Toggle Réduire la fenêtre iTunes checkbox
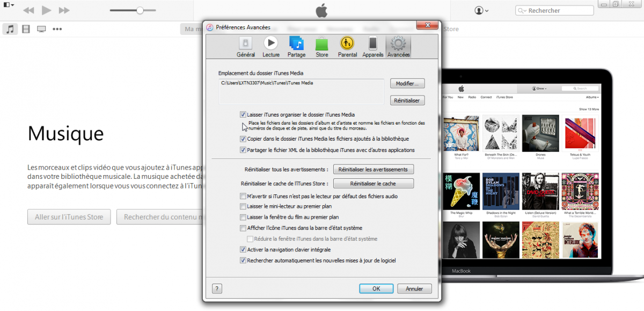The height and width of the screenshot is (311, 644). click(250, 238)
